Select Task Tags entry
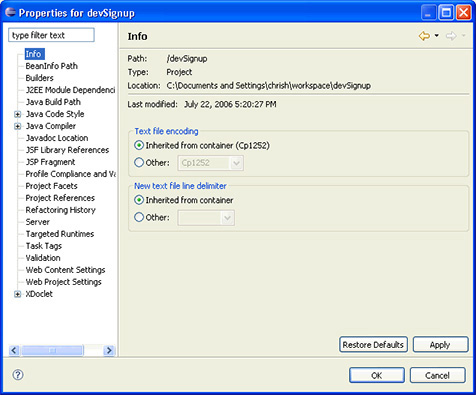 (44, 246)
